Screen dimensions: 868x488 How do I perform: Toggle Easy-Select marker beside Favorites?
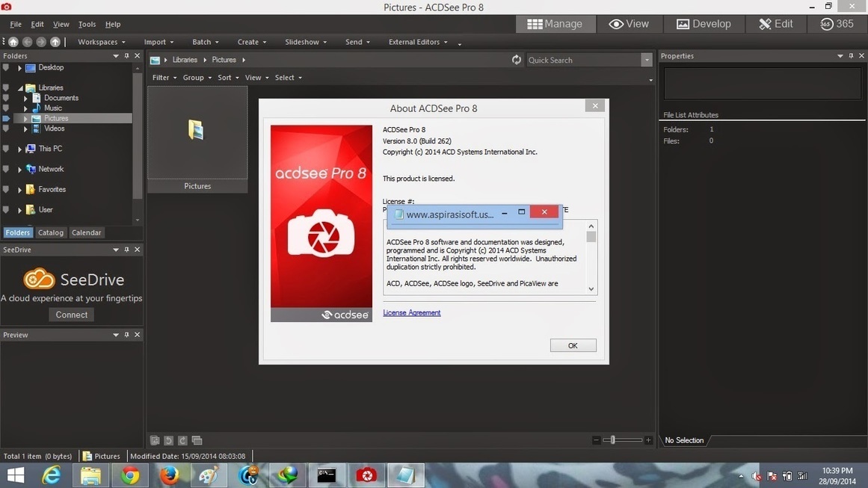5,189
